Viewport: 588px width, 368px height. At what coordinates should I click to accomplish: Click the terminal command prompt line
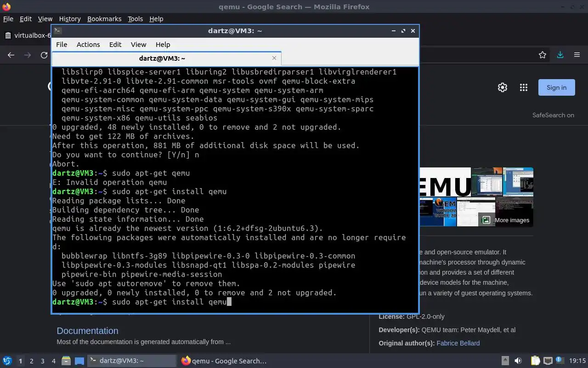tap(142, 302)
